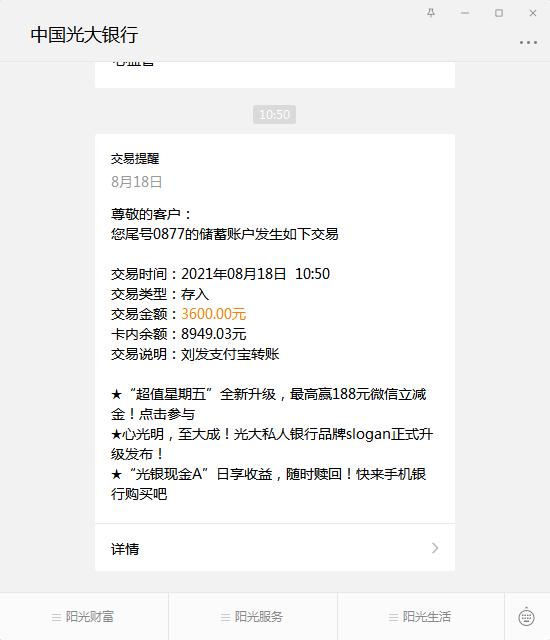Open the 阳光服务 menu

pyautogui.click(x=253, y=617)
